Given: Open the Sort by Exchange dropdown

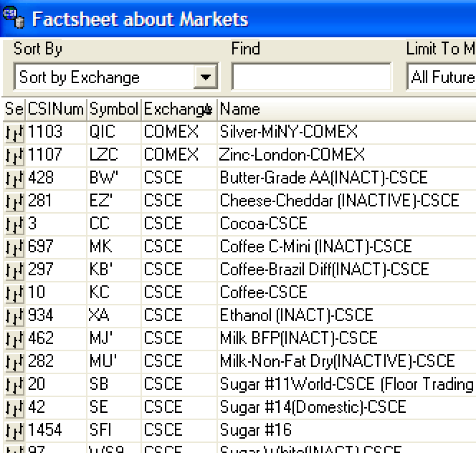Looking at the screenshot, I should click(206, 77).
